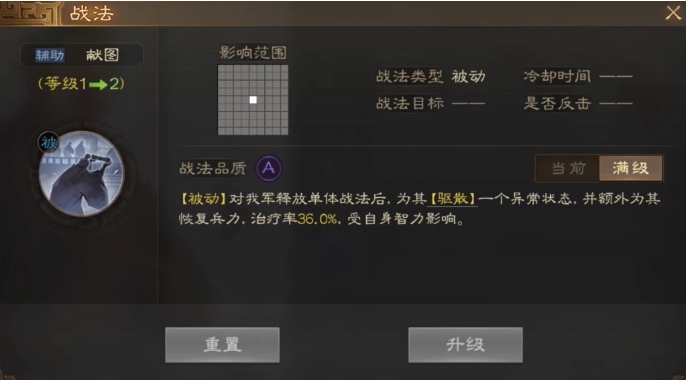The height and width of the screenshot is (380, 686).
Task: Click the green level-up arrow icon
Action: tap(98, 84)
